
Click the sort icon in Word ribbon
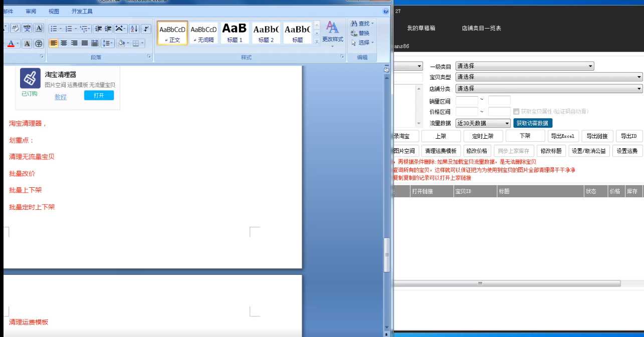pos(134,29)
